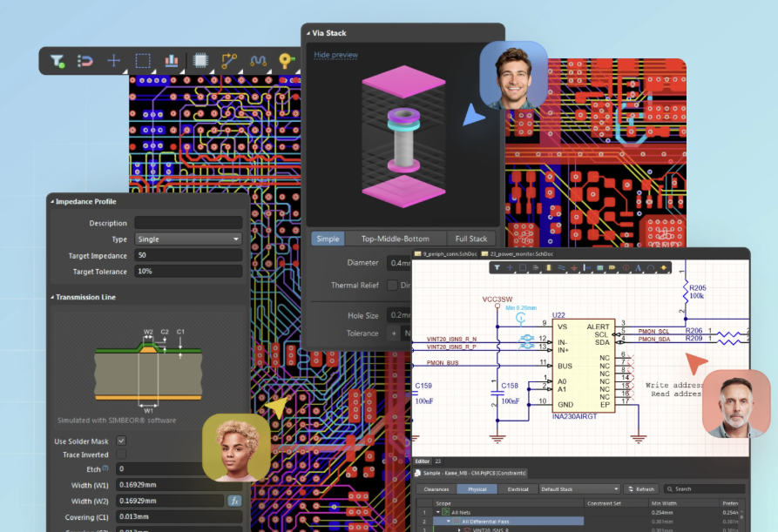The width and height of the screenshot is (778, 532).
Task: Collapse the All Differential Pairs tree row
Action: pos(448,521)
